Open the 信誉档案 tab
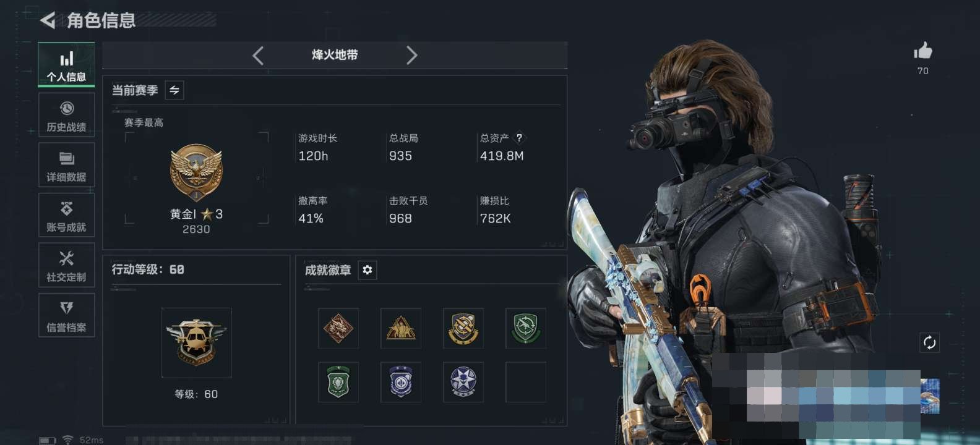 66,315
